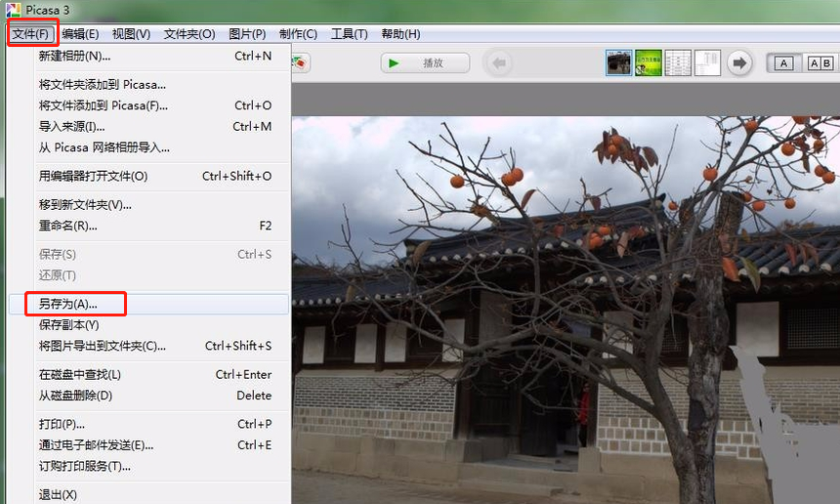Viewport: 840px width, 504px height.
Task: Click the Play slideshow button
Action: point(424,63)
